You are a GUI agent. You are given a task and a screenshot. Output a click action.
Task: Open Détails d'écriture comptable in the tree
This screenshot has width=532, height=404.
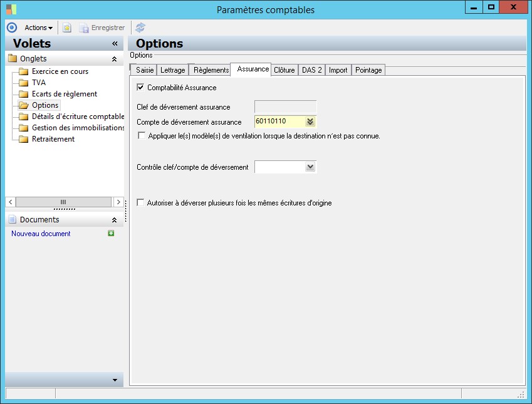78,117
